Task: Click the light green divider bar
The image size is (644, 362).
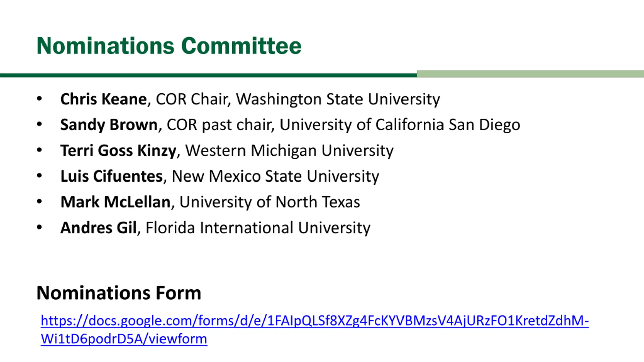Action: click(530, 74)
